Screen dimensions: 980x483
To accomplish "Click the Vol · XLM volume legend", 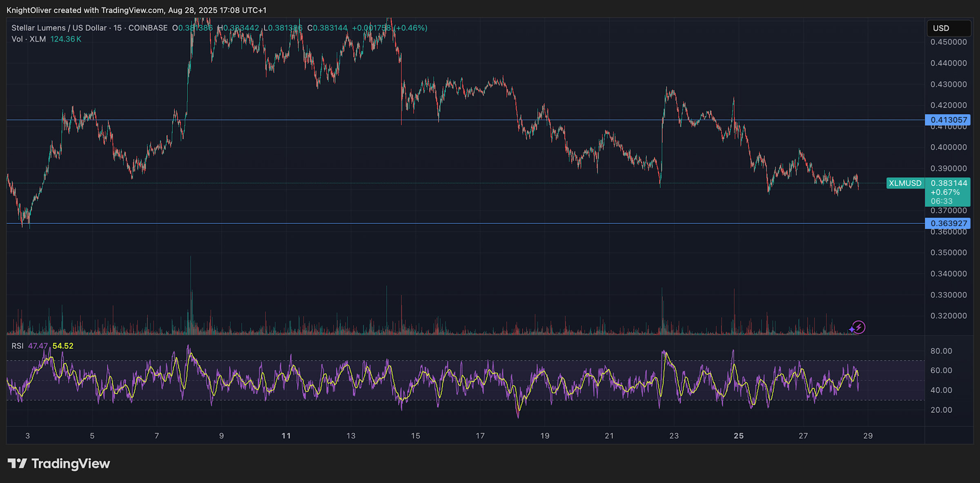I will [x=29, y=39].
